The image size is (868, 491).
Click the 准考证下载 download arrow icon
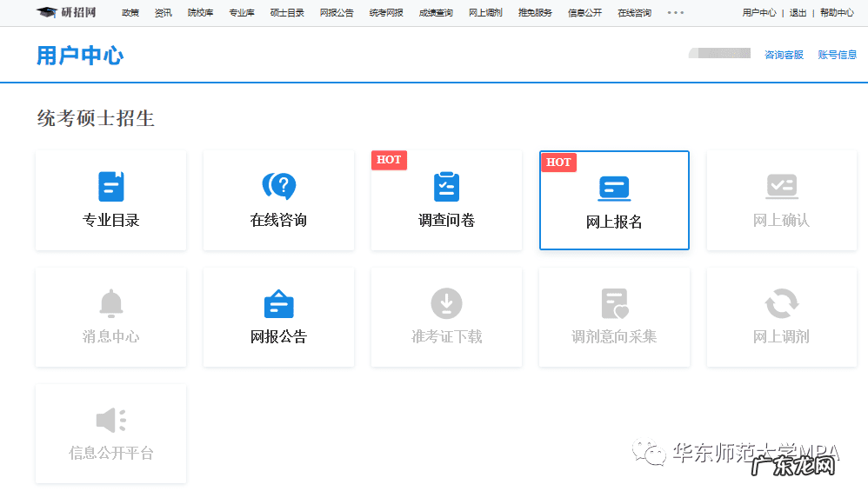click(446, 304)
